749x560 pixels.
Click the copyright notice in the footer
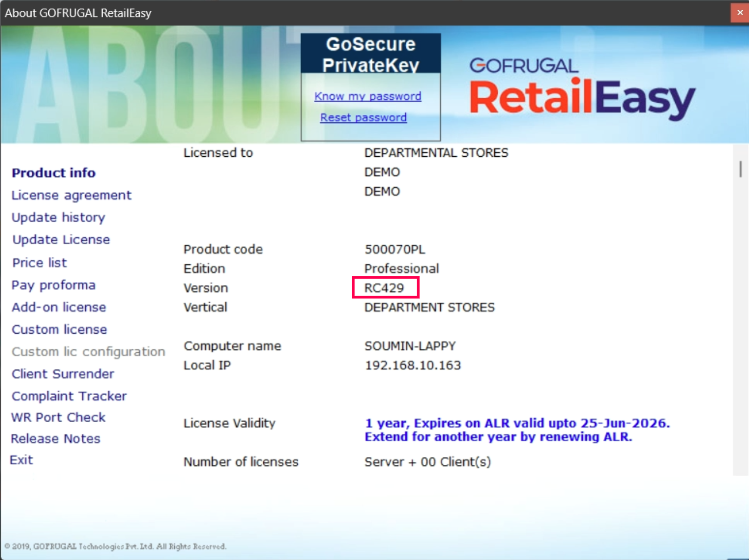[x=115, y=546]
